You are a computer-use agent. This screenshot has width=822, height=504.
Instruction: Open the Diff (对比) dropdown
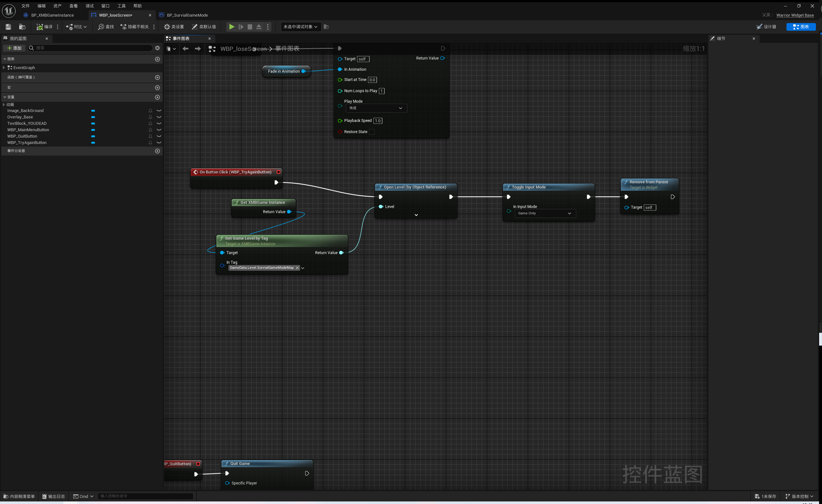(x=76, y=27)
